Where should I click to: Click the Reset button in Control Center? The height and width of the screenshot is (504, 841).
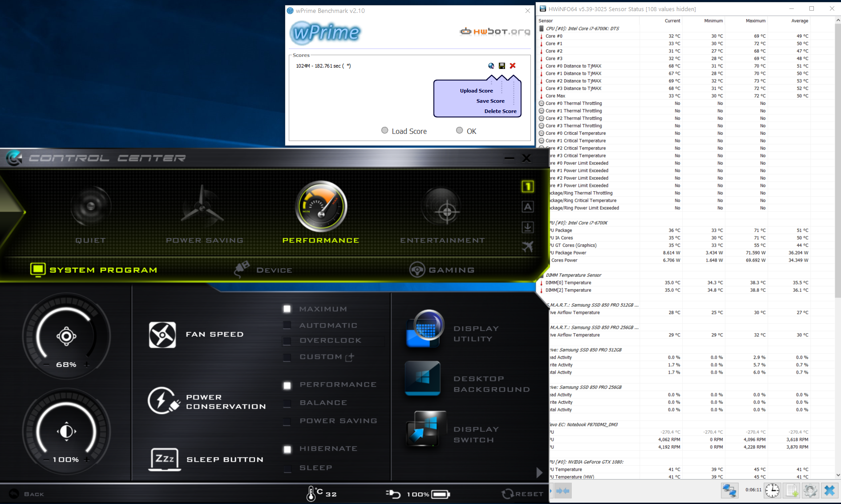[x=522, y=494]
